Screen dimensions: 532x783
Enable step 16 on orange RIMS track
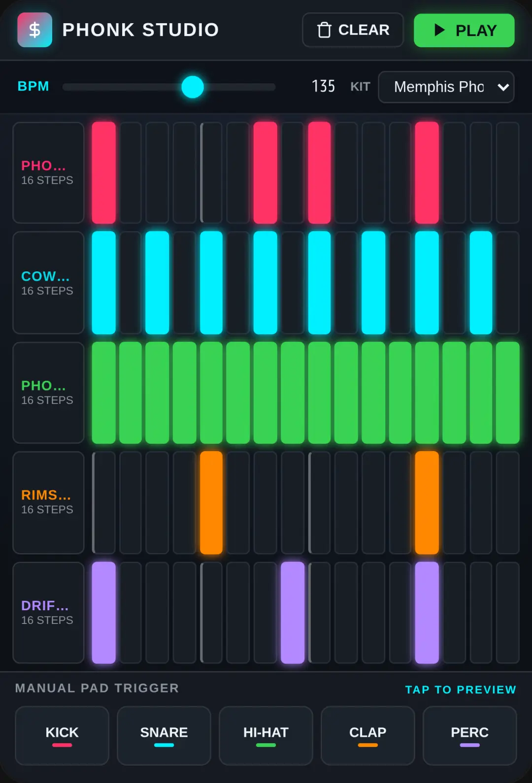[x=508, y=503]
